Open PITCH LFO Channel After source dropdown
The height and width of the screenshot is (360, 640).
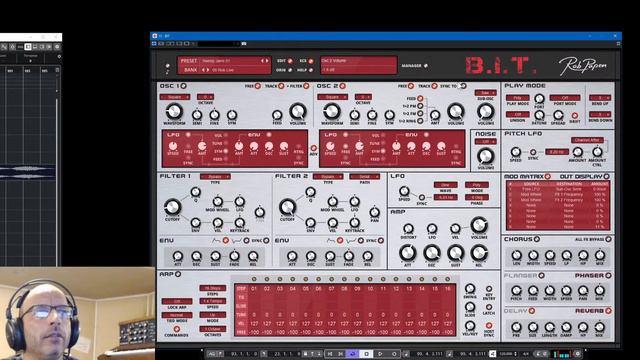pyautogui.click(x=587, y=140)
